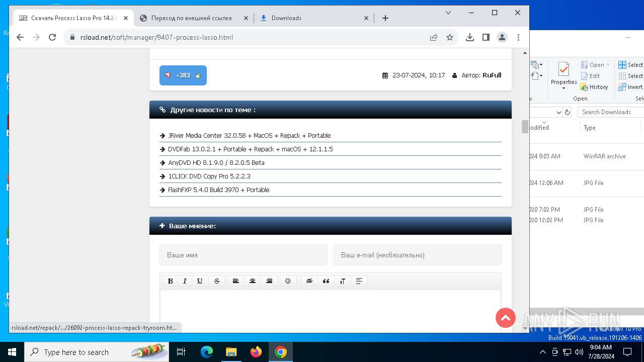This screenshot has width=644, height=362.
Task: Click History in Explorer ribbon
Action: coord(594,87)
